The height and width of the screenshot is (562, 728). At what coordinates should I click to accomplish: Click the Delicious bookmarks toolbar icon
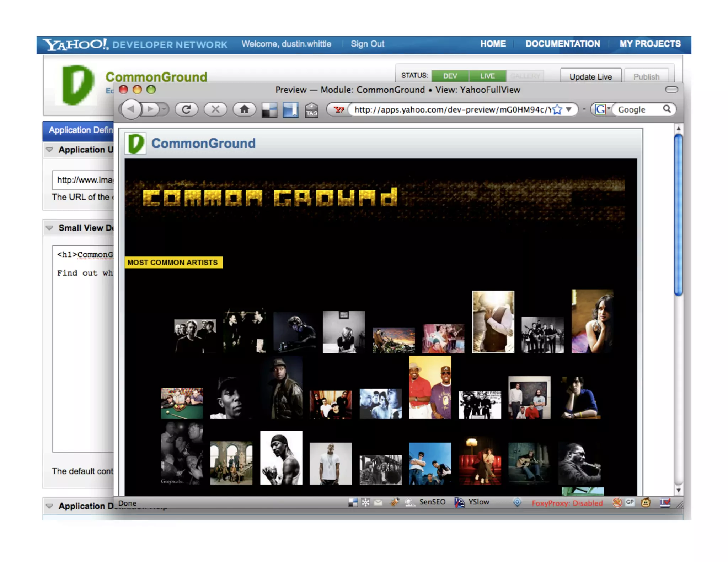[x=269, y=110]
